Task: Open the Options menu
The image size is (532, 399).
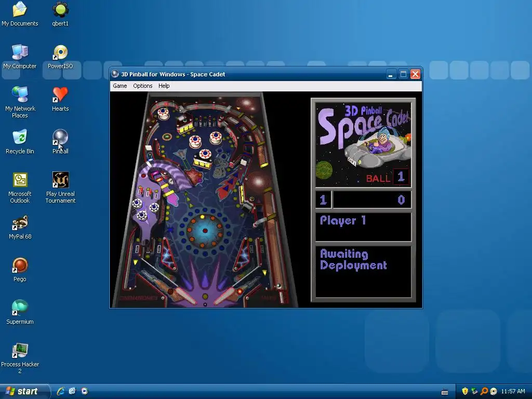Action: [142, 86]
